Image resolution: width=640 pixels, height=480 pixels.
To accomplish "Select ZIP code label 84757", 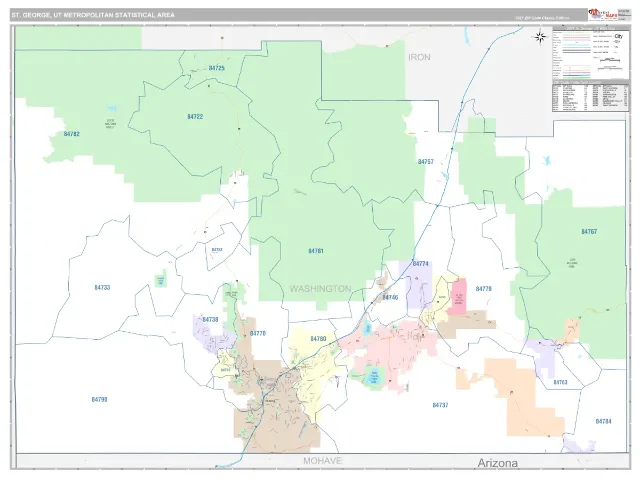I will coord(426,162).
